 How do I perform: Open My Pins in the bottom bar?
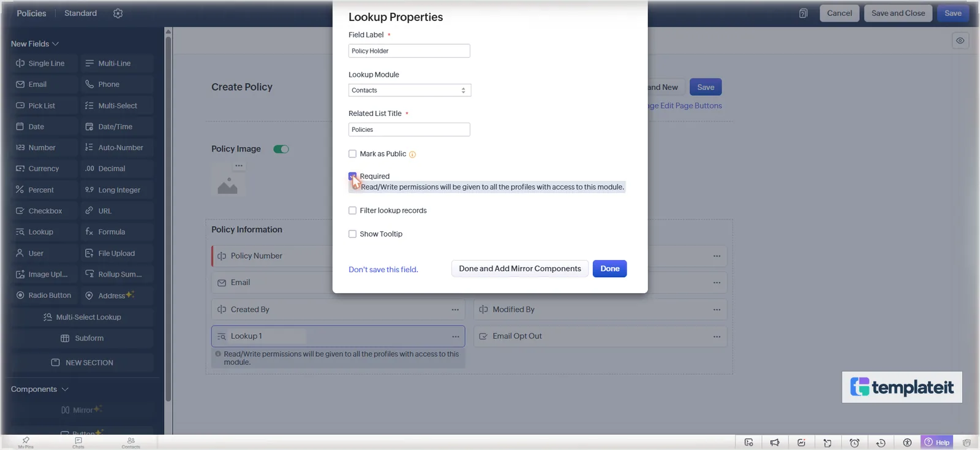[26, 442]
